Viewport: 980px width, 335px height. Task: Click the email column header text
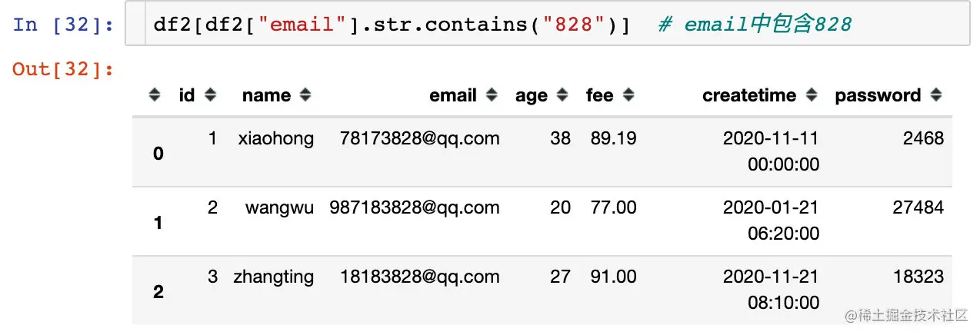coord(452,95)
